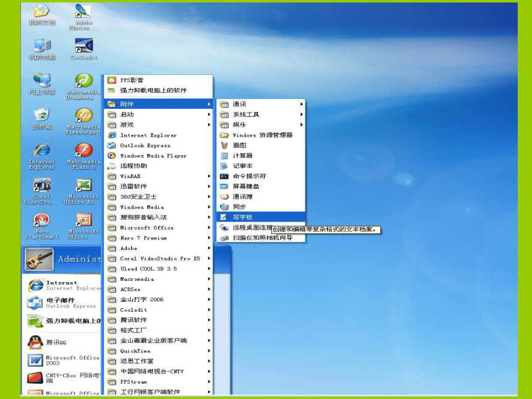This screenshot has width=532, height=399.
Task: Launch Macromedia Dreamweaver desktop shortcut
Action: 84,86
